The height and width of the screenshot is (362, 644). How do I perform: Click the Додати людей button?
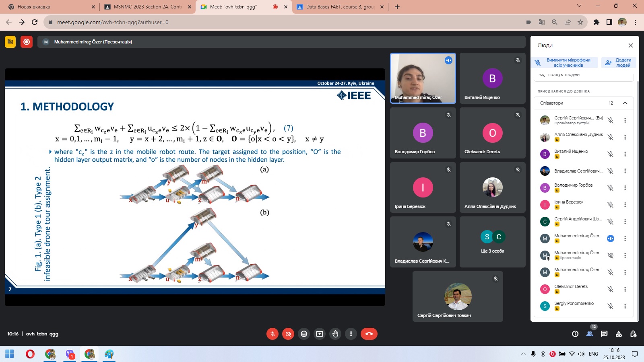click(619, 63)
